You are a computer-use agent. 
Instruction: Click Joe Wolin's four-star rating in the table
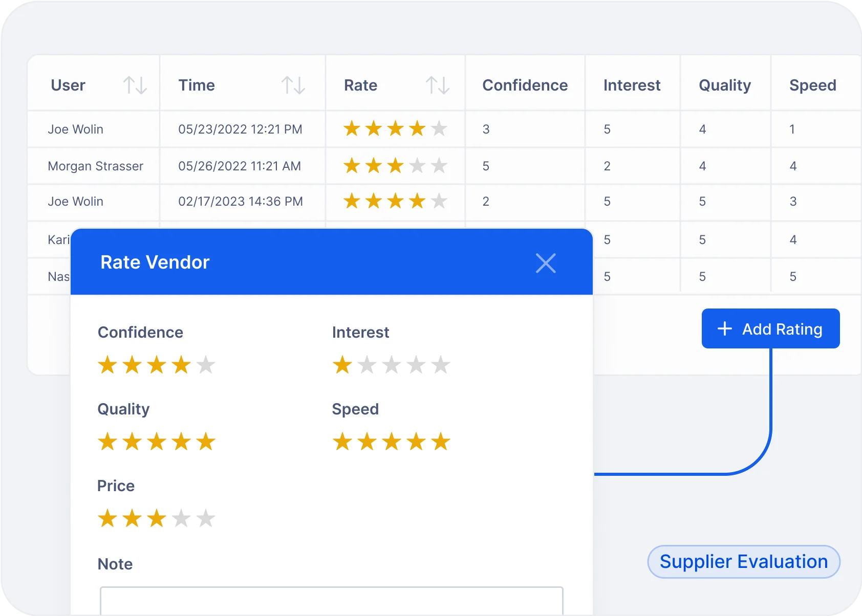pyautogui.click(x=395, y=129)
